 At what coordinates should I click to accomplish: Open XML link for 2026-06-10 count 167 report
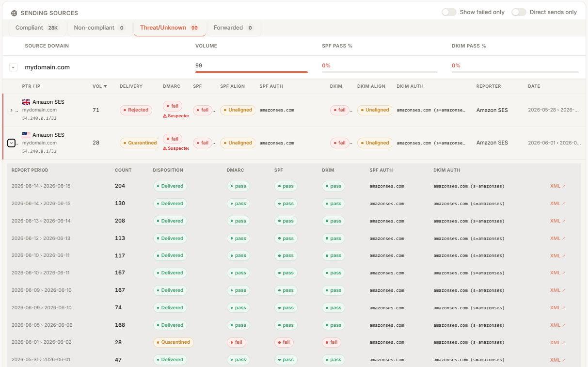tap(557, 273)
